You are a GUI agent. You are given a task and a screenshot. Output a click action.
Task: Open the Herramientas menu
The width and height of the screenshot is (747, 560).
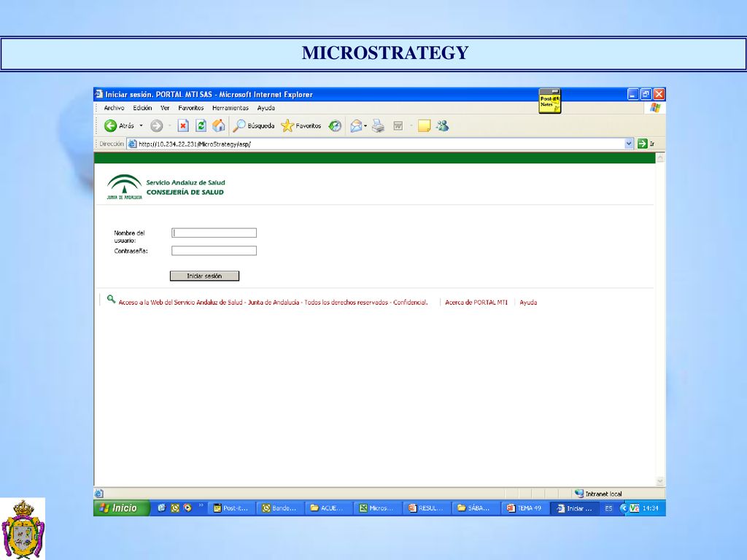[231, 108]
